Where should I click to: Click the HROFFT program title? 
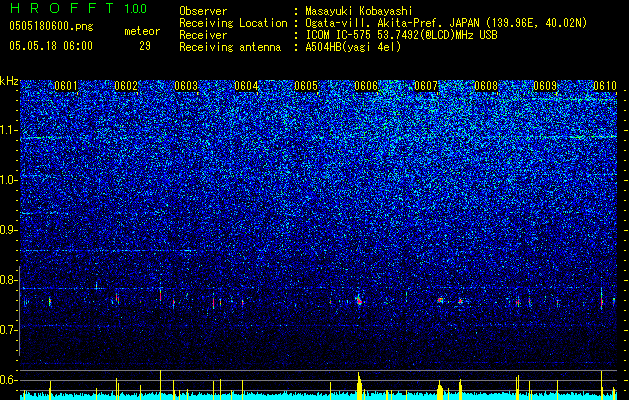pos(61,8)
